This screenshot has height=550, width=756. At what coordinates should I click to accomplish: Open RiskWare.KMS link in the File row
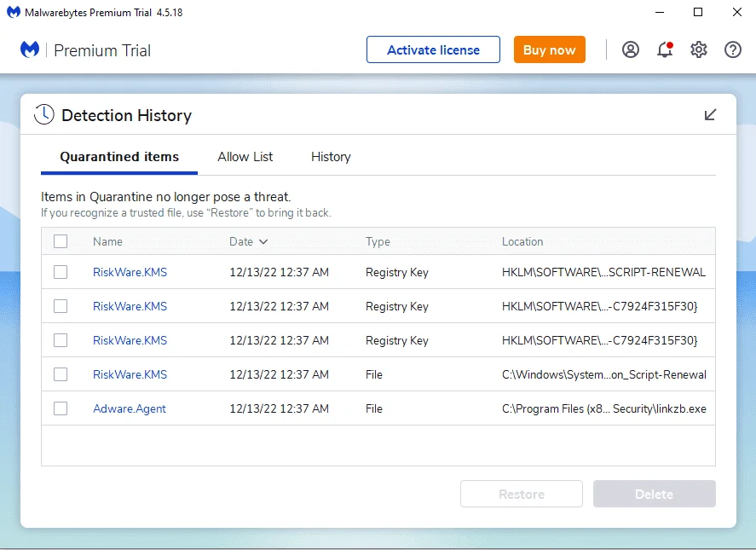[x=130, y=374]
